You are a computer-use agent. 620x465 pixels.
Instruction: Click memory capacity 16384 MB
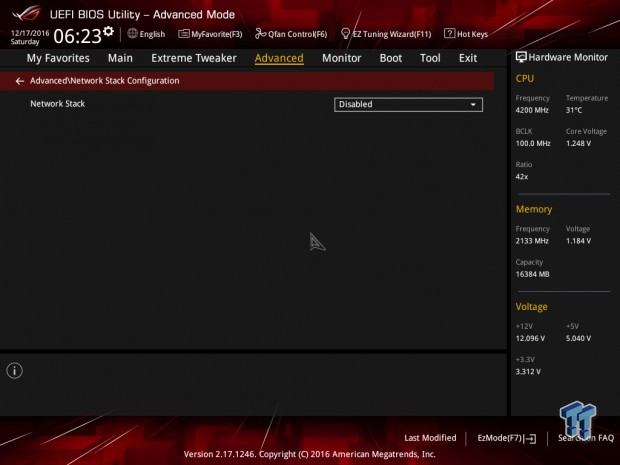coord(532,274)
